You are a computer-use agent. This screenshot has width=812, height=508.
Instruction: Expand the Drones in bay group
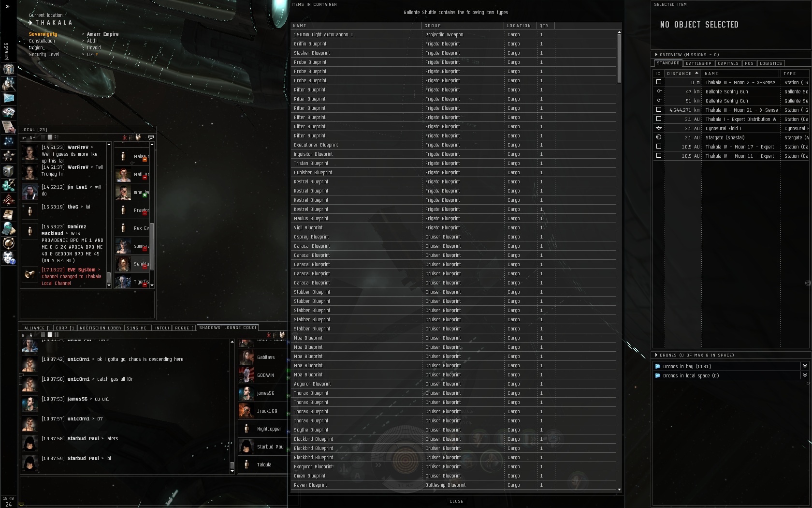coord(805,366)
